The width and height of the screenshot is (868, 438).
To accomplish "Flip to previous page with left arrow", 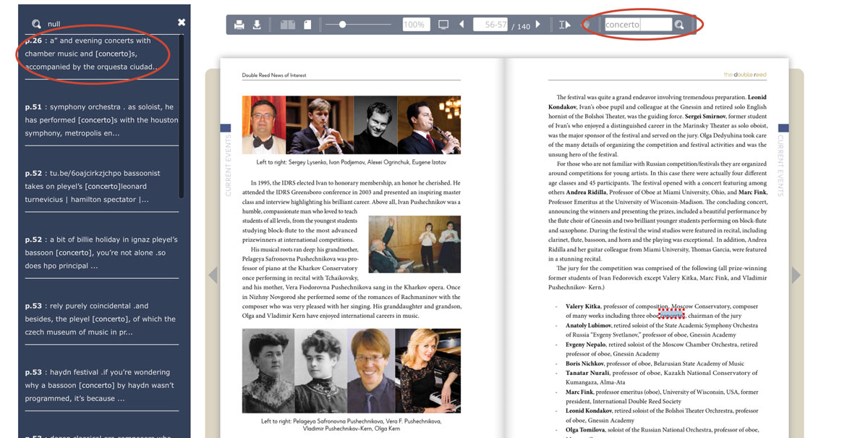I will [x=213, y=275].
